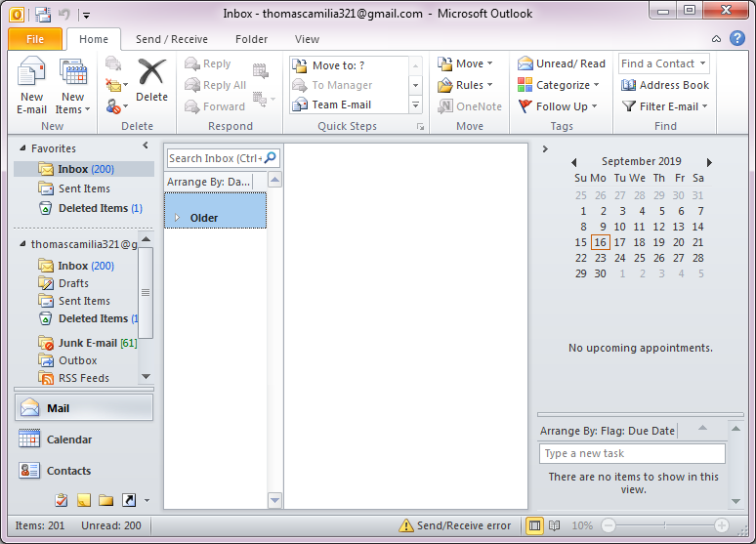756x544 pixels.
Task: Open More respond actions icon
Action: click(x=265, y=100)
